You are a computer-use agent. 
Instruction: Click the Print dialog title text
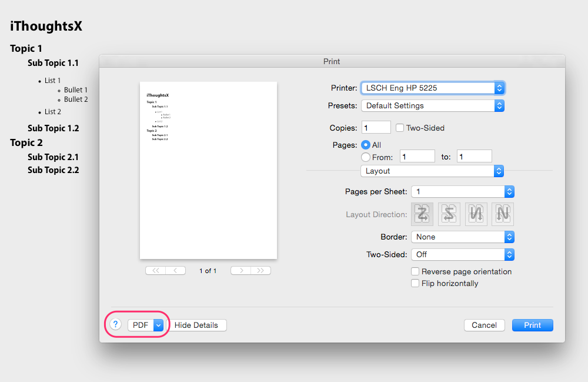332,62
